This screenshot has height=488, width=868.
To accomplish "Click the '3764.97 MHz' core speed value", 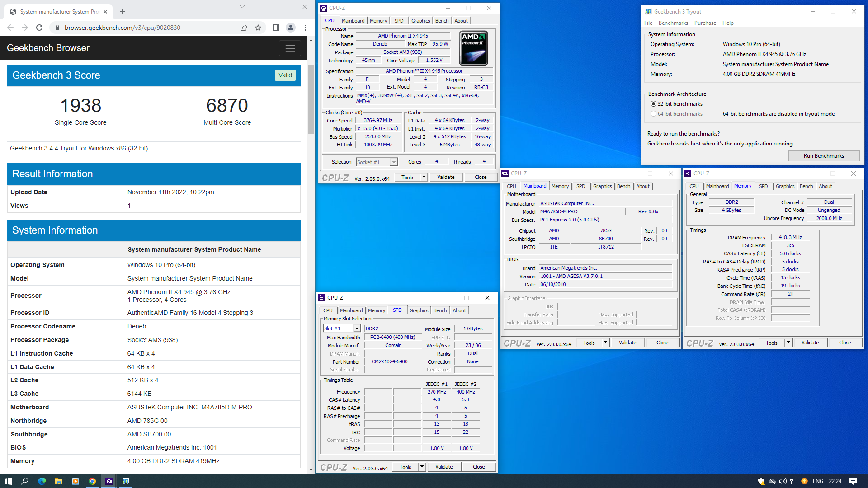I will tap(378, 120).
